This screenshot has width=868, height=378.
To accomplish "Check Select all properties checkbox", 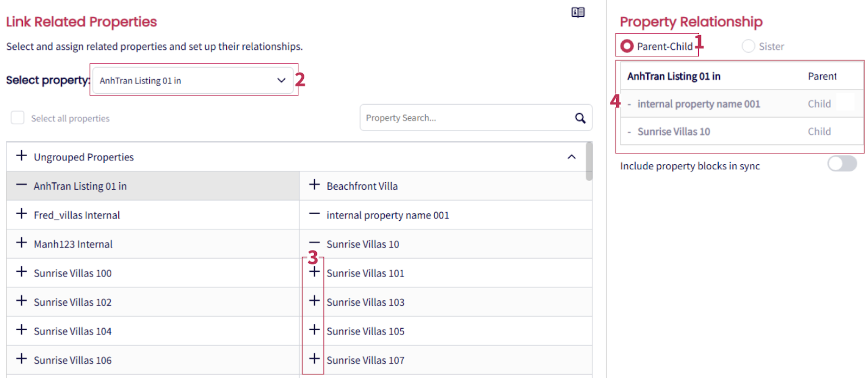I will tap(18, 118).
